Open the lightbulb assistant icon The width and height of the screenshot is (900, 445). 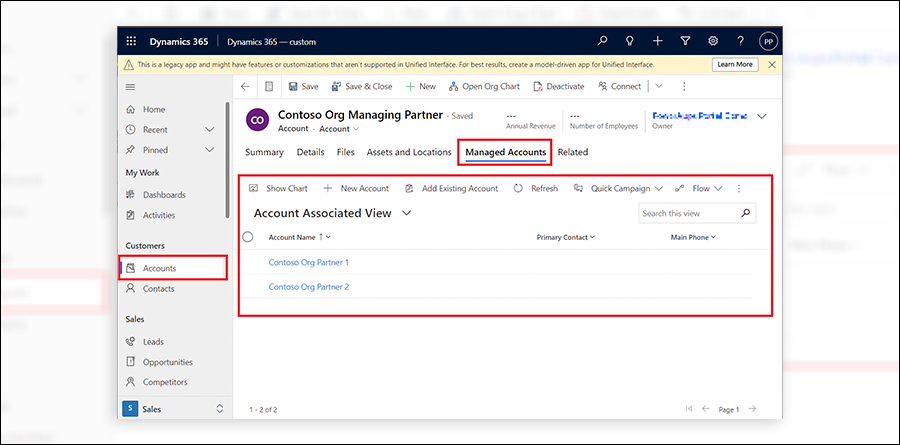(630, 41)
